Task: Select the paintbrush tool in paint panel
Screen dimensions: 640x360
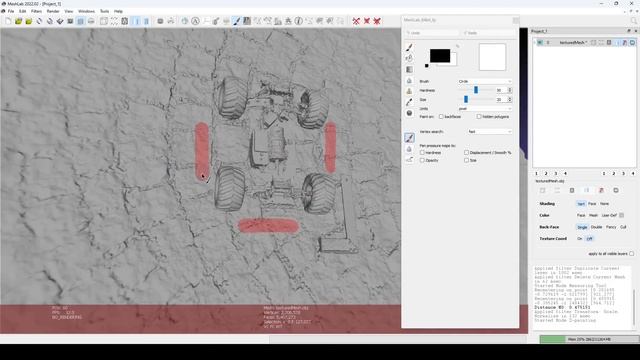Action: click(x=409, y=47)
